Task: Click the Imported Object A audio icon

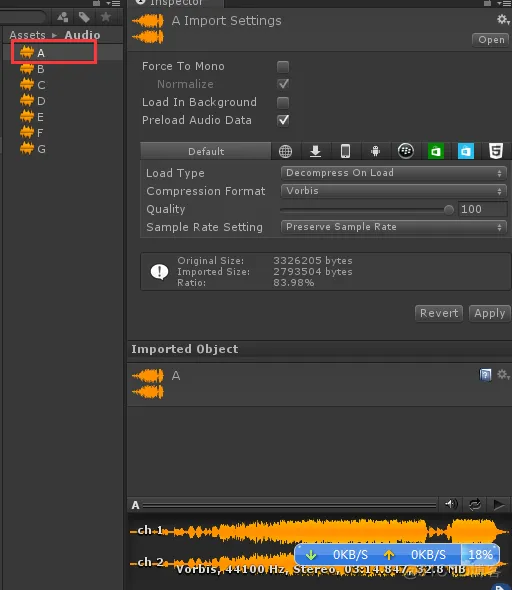Action: click(148, 384)
